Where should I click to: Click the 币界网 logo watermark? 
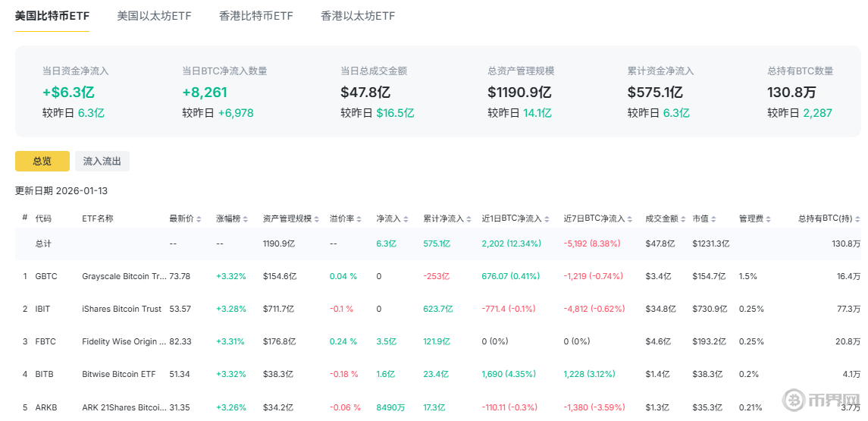[822, 400]
